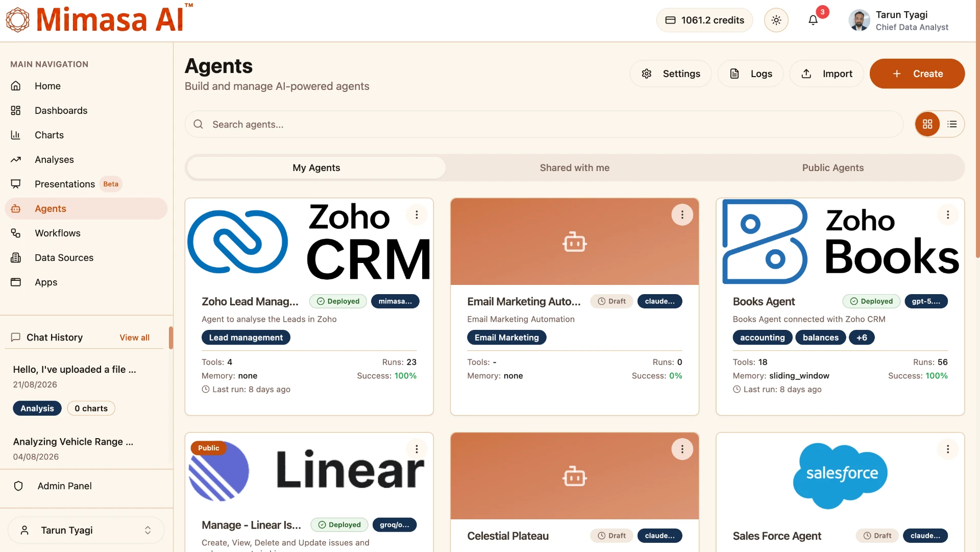Screen dimensions: 980x552
Task: Open agent Logs
Action: click(750, 74)
